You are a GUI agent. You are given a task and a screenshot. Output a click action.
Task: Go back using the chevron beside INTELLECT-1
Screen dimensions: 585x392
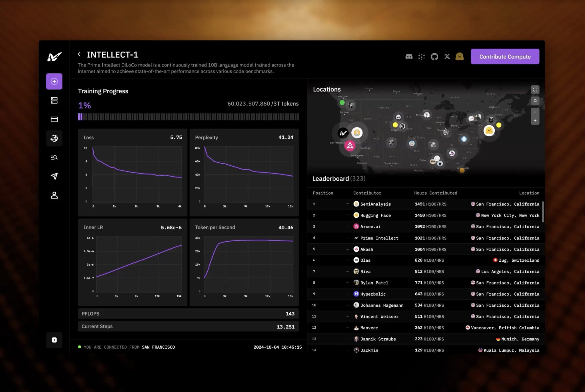79,54
